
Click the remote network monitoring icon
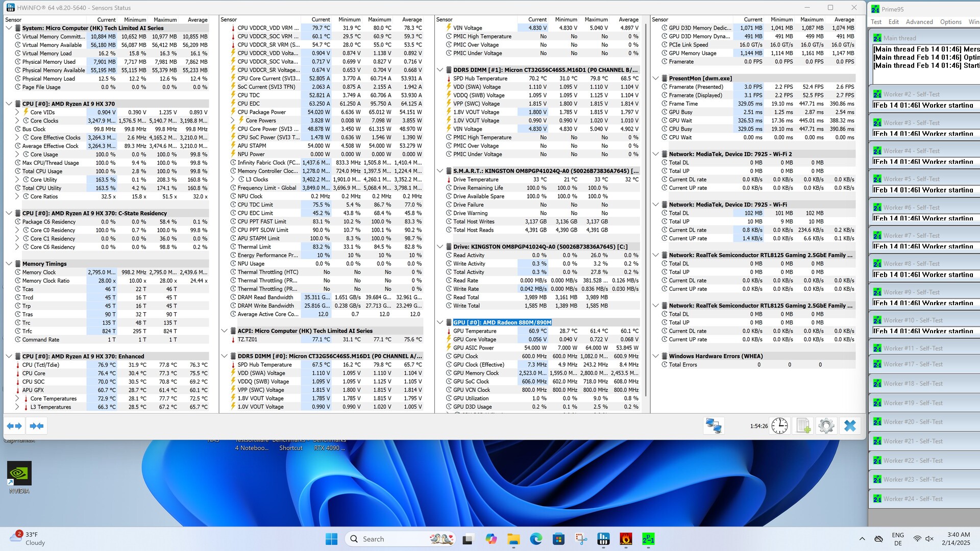(713, 425)
